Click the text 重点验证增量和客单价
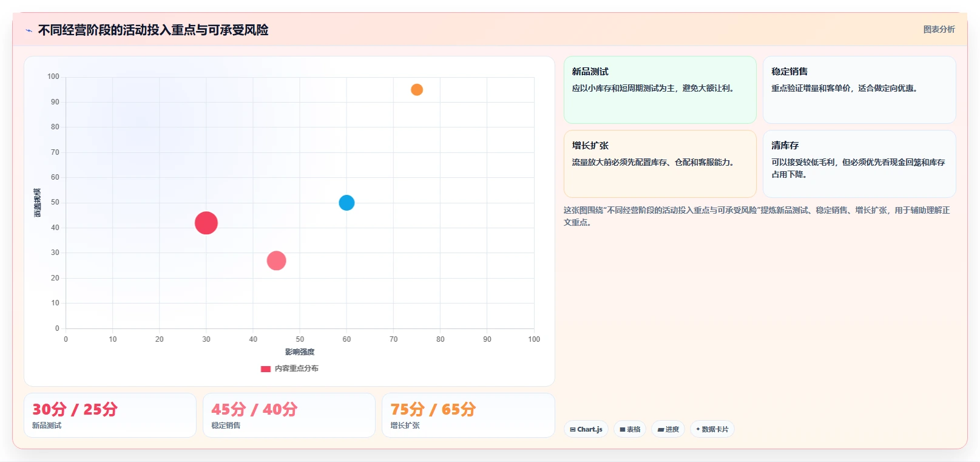 811,88
